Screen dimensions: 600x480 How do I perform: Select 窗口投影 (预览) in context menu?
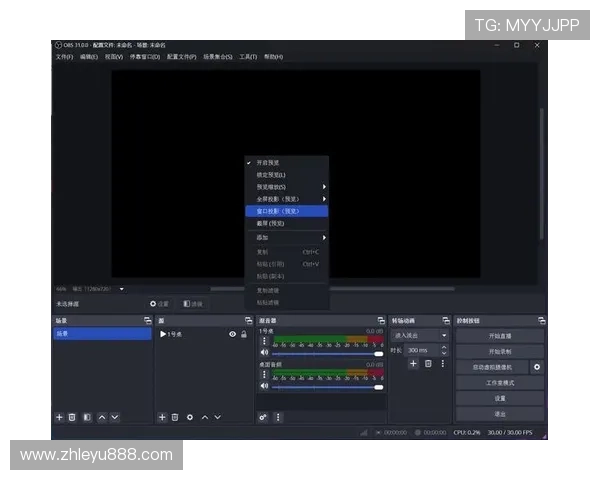pyautogui.click(x=287, y=211)
